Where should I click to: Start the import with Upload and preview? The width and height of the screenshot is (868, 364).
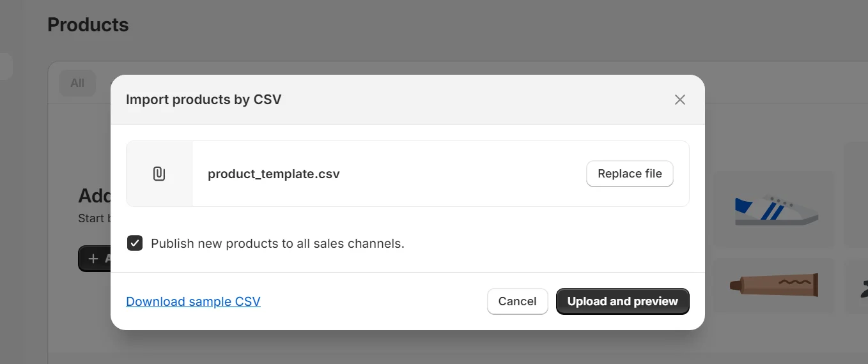(623, 301)
